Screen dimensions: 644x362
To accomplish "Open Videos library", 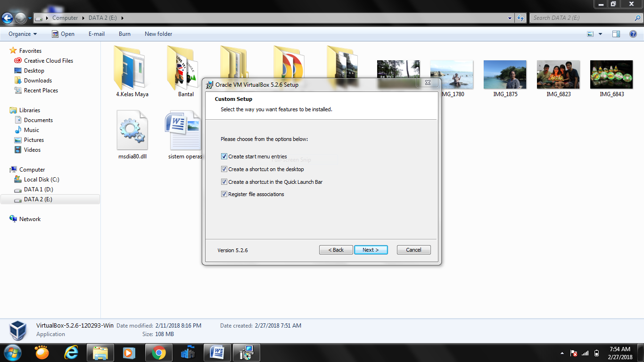I will pos(33,150).
